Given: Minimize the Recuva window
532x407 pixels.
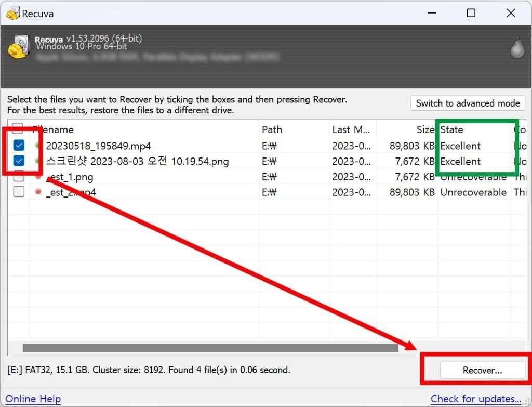Looking at the screenshot, I should pyautogui.click(x=432, y=13).
